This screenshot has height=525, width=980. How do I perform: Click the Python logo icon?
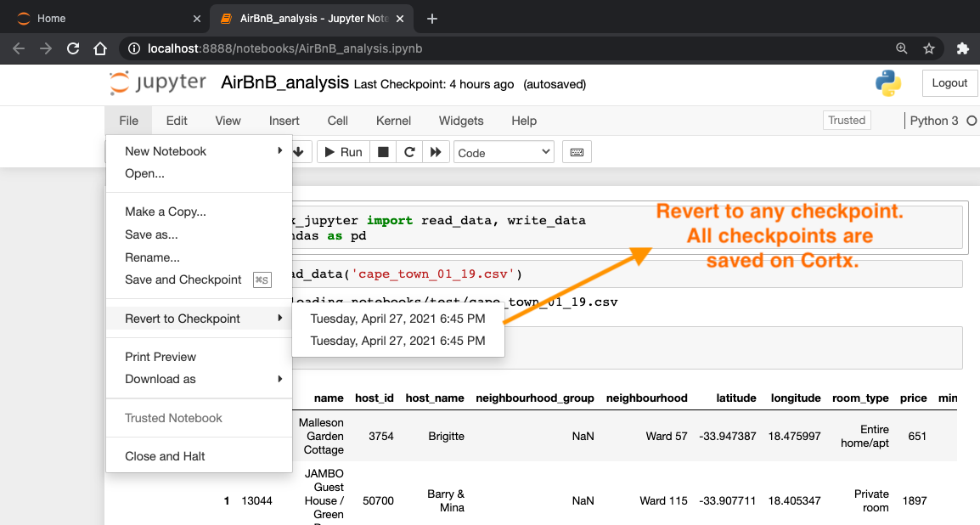888,83
